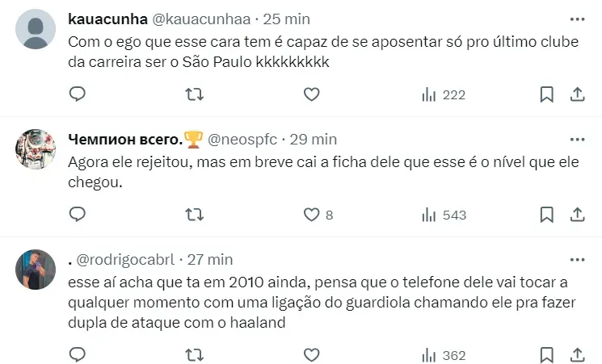Like the @neospfc tweet with 8 likes

click(x=311, y=215)
